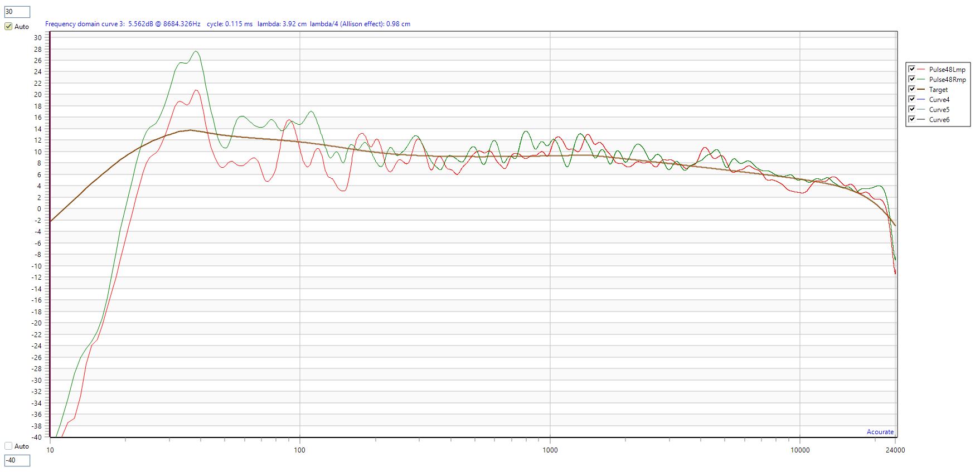Click the '-20' dB label on the Y axis
This screenshot has height=472, width=980.
[x=36, y=323]
